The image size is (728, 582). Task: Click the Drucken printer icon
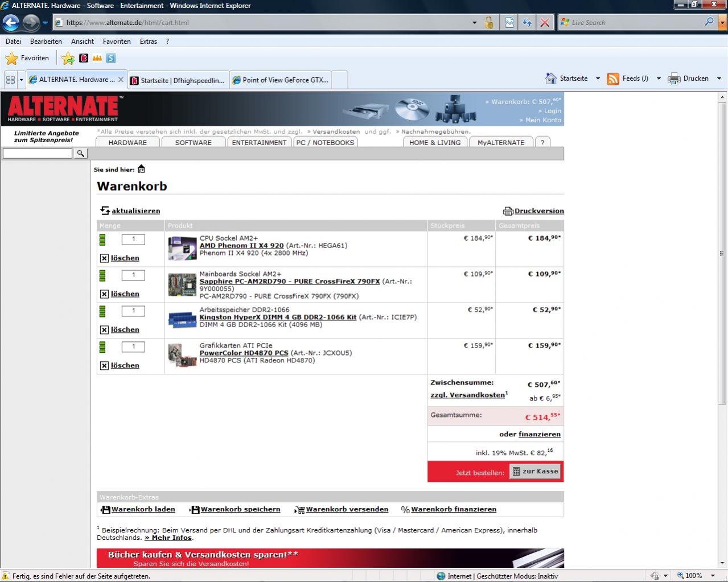(x=674, y=79)
